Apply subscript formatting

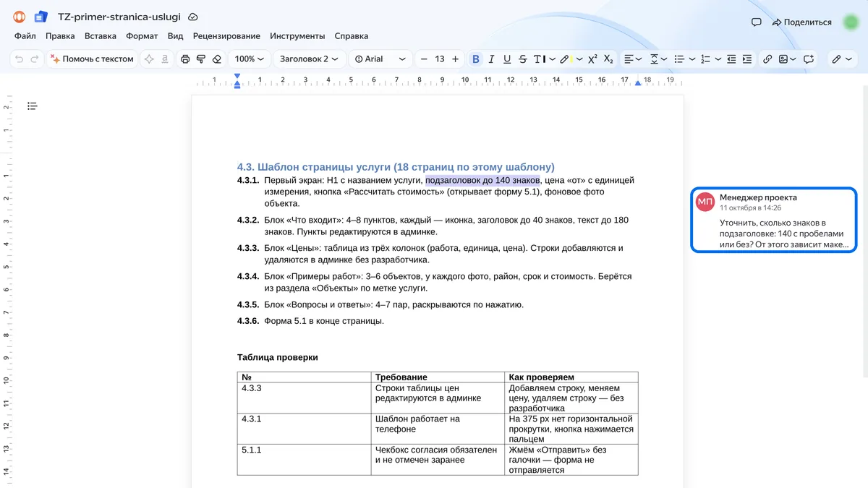608,59
